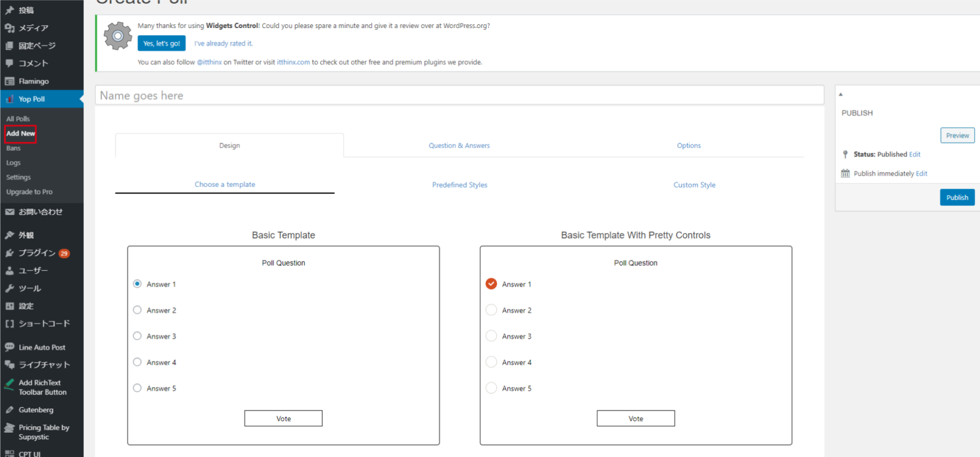The image size is (980, 457).
Task: Select Answer 2 in Basic Template
Action: click(x=137, y=310)
